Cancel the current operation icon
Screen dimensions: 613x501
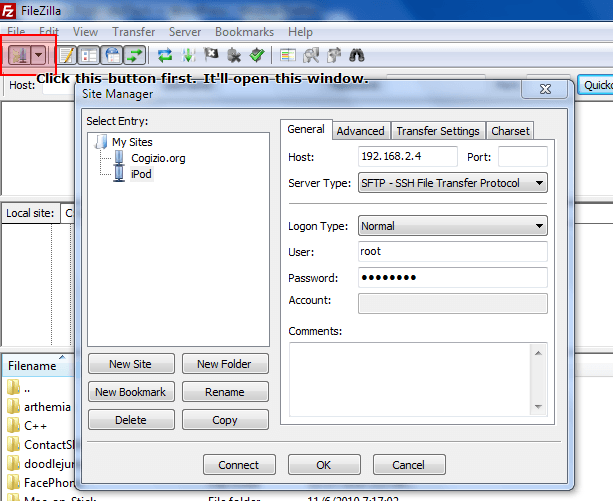(x=211, y=55)
